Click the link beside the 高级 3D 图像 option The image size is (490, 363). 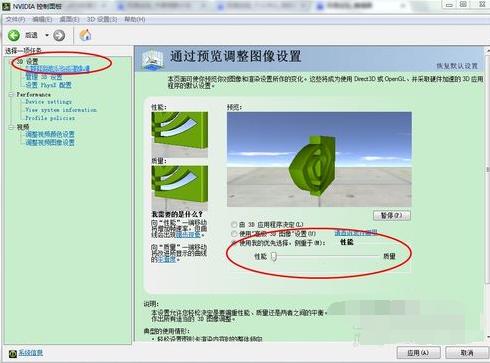[x=356, y=233]
